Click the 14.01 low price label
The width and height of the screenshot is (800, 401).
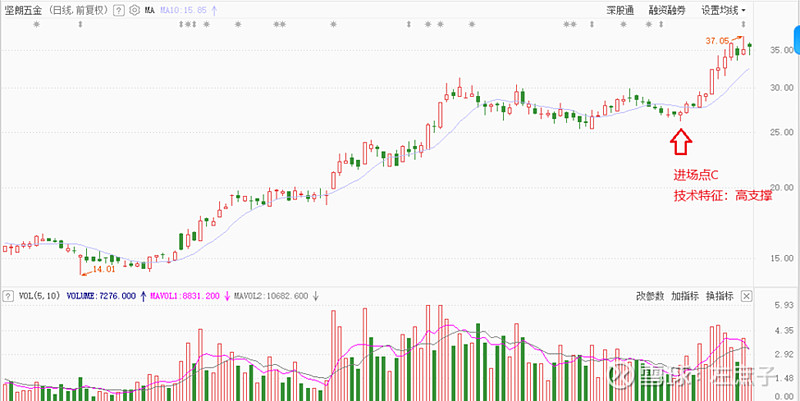click(105, 269)
